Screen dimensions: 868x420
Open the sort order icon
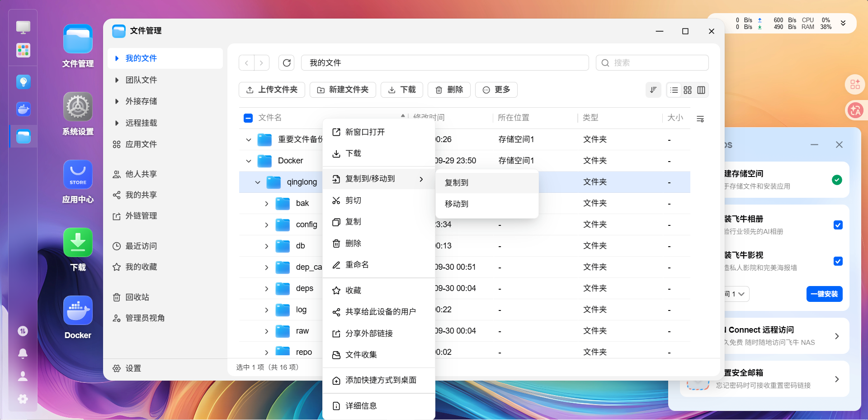653,90
